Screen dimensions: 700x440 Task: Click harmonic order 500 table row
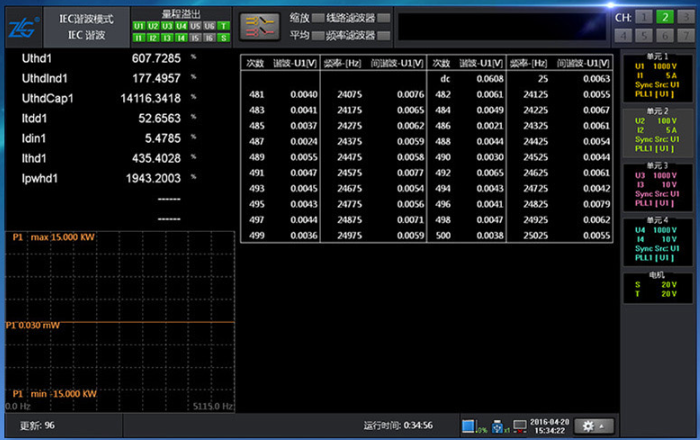coord(520,236)
